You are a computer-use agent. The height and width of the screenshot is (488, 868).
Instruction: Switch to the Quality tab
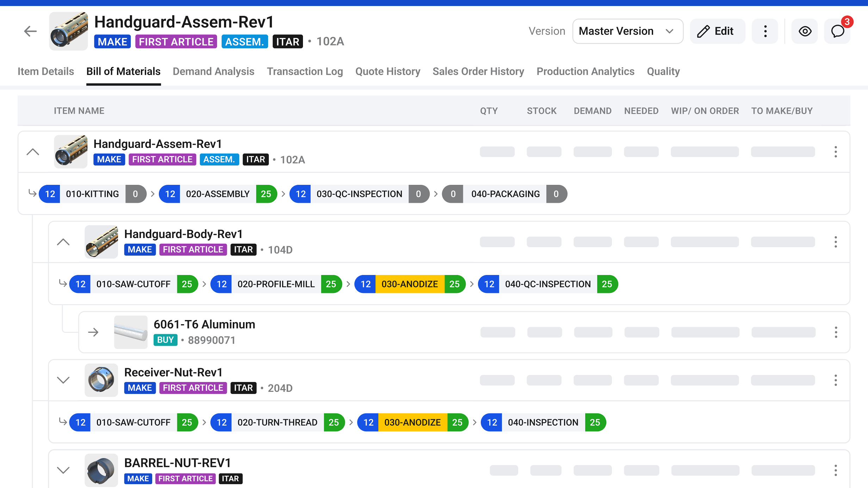pos(663,71)
